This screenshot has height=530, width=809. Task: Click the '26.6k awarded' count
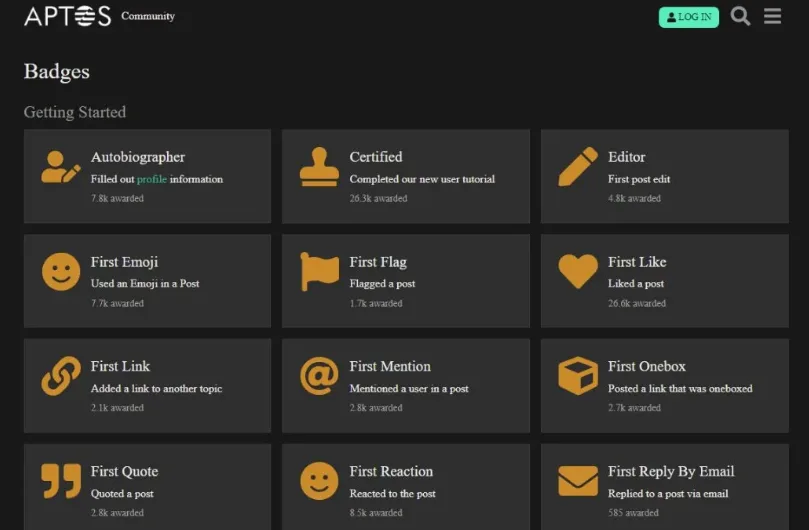(637, 303)
